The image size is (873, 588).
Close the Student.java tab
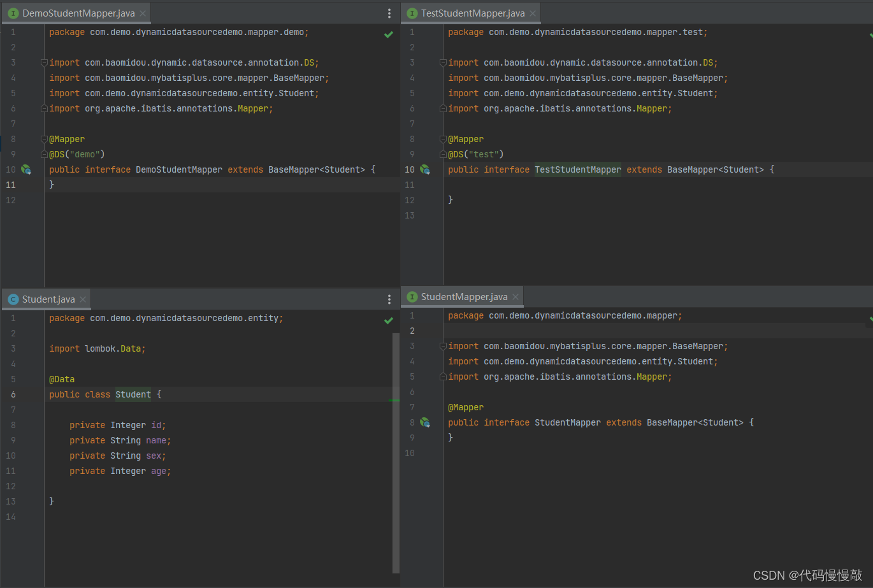(83, 299)
